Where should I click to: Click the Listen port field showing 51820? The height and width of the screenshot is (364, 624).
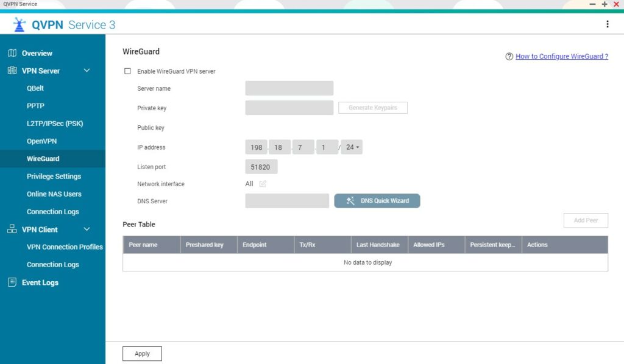[261, 167]
